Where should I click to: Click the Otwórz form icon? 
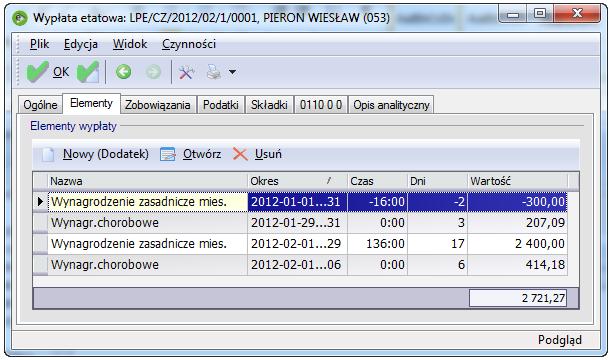pos(167,154)
